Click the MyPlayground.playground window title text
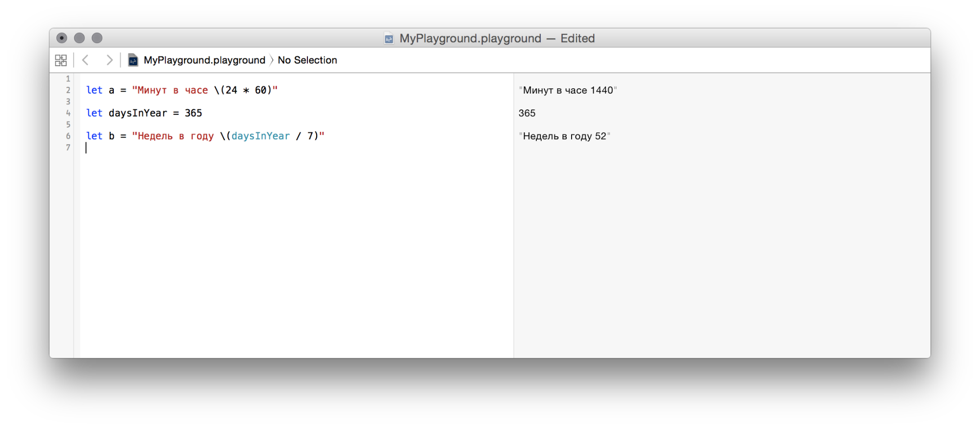The width and height of the screenshot is (980, 429). point(470,38)
